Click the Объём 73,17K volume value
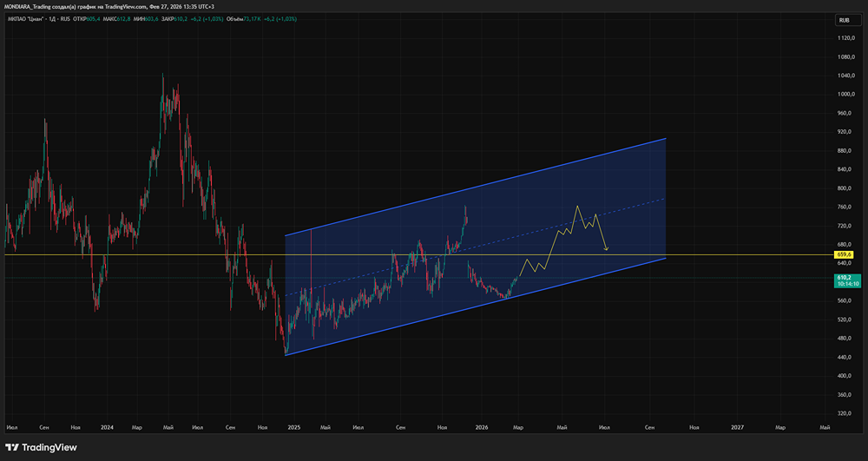 pyautogui.click(x=244, y=19)
